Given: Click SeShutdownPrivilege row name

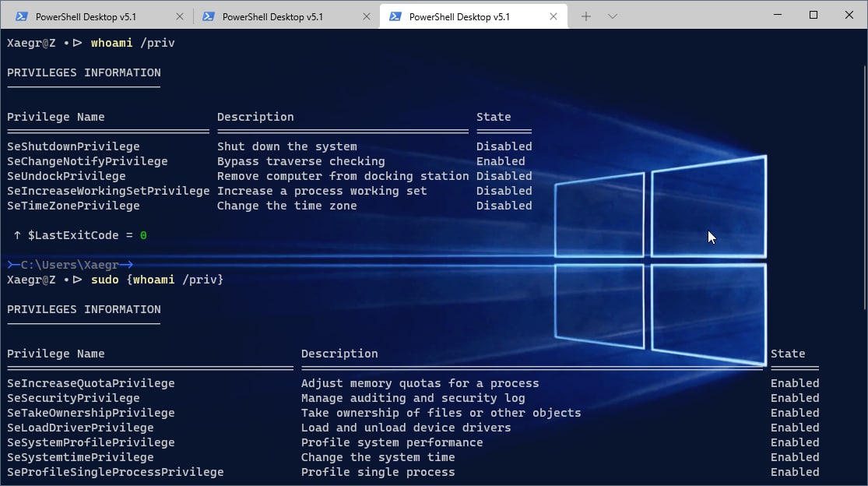Looking at the screenshot, I should pos(73,146).
